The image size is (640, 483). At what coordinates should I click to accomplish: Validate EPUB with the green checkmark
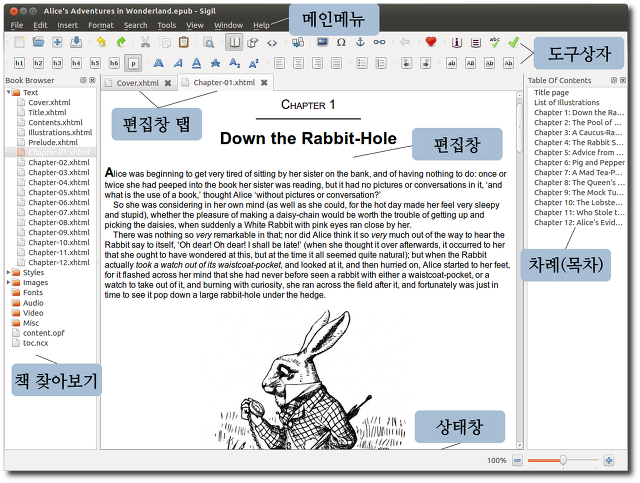point(514,42)
